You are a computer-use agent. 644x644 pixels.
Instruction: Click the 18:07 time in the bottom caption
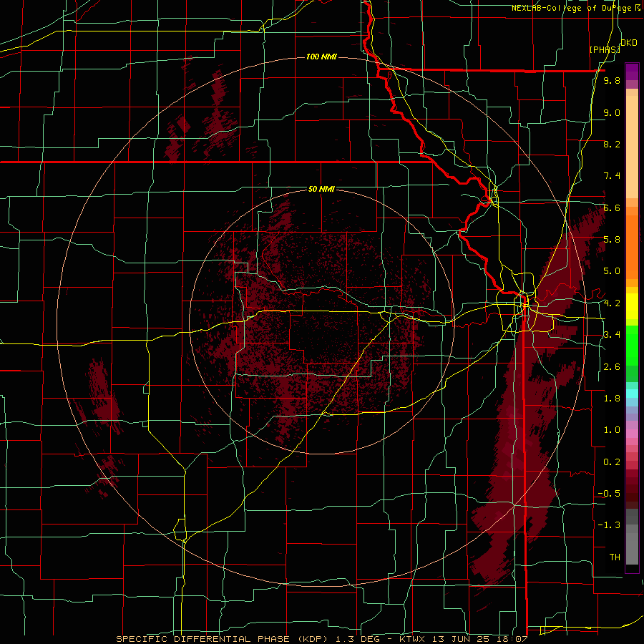512,639
